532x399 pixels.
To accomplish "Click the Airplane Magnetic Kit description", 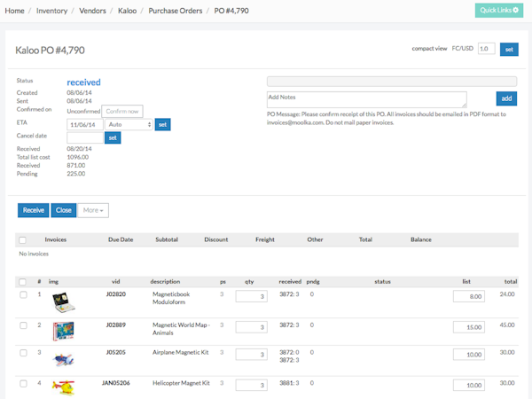I will click(181, 353).
